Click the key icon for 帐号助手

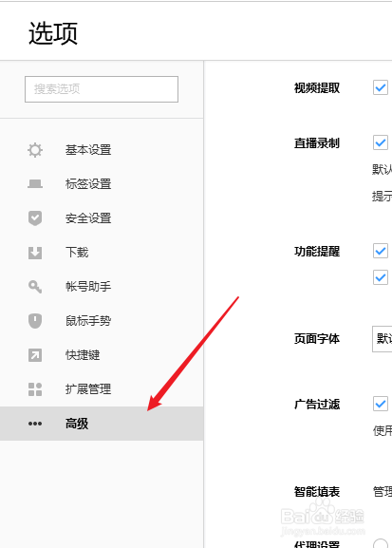[x=35, y=287]
